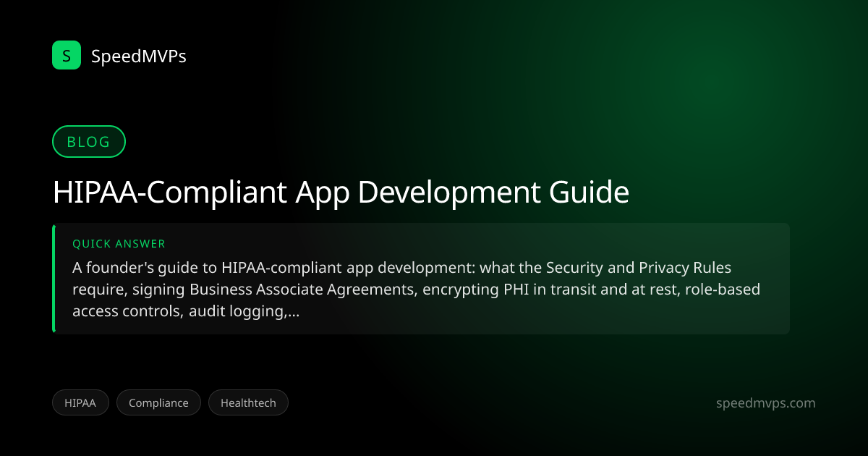The height and width of the screenshot is (456, 868).
Task: Open the speedmvps.com link
Action: tap(765, 403)
